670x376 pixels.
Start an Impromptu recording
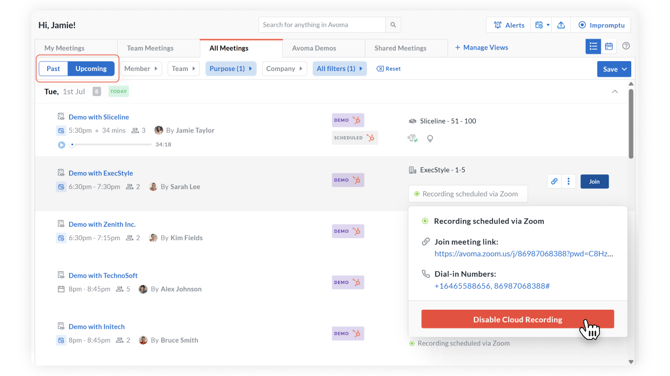[x=601, y=25]
